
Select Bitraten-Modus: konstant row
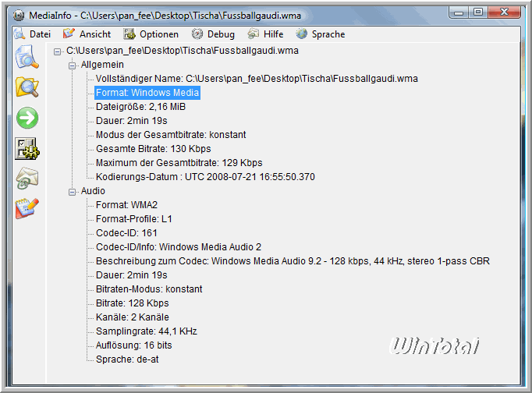click(149, 289)
